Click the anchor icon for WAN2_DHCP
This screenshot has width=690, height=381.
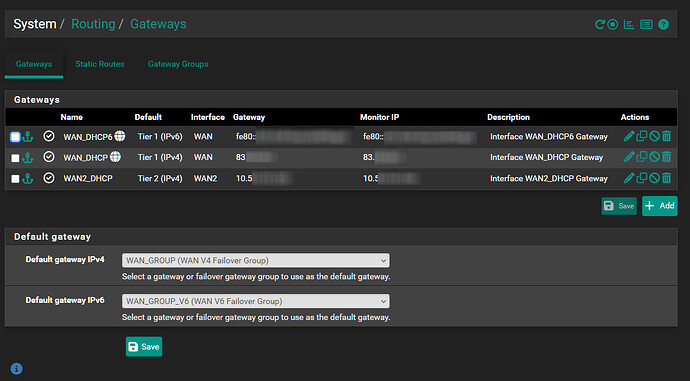click(28, 179)
